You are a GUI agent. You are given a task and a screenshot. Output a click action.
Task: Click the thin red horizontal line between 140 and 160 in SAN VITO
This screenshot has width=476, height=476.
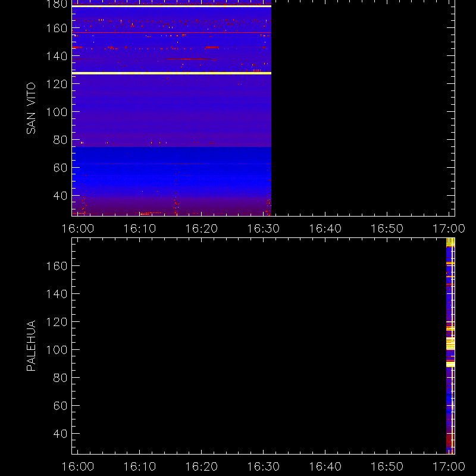[171, 32]
